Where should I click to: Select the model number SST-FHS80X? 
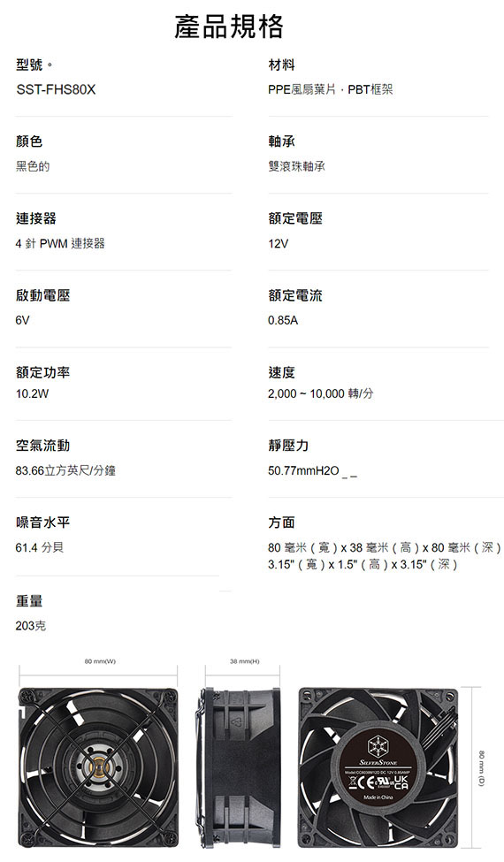[x=56, y=89]
